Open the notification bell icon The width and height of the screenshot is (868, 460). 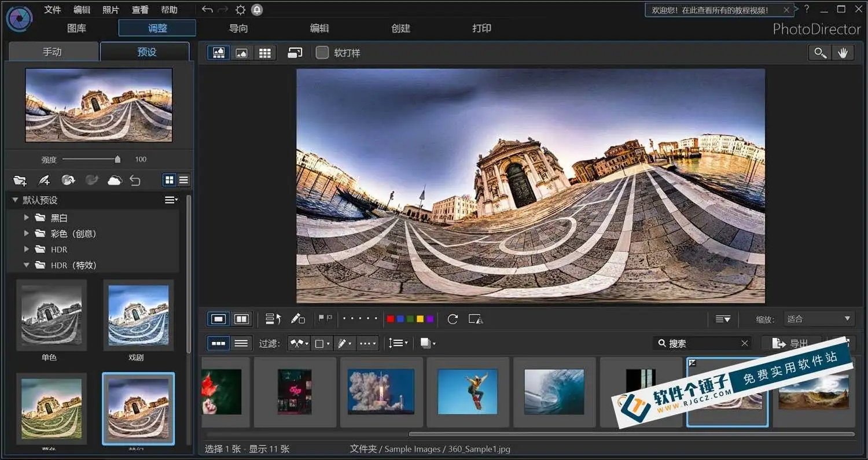[257, 10]
